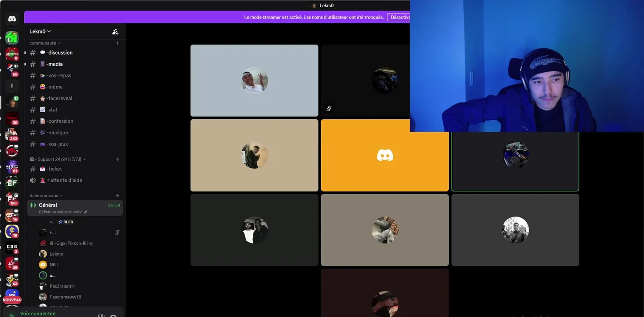Click the pencil icon for salon status
The height and width of the screenshot is (317, 644).
tap(86, 212)
